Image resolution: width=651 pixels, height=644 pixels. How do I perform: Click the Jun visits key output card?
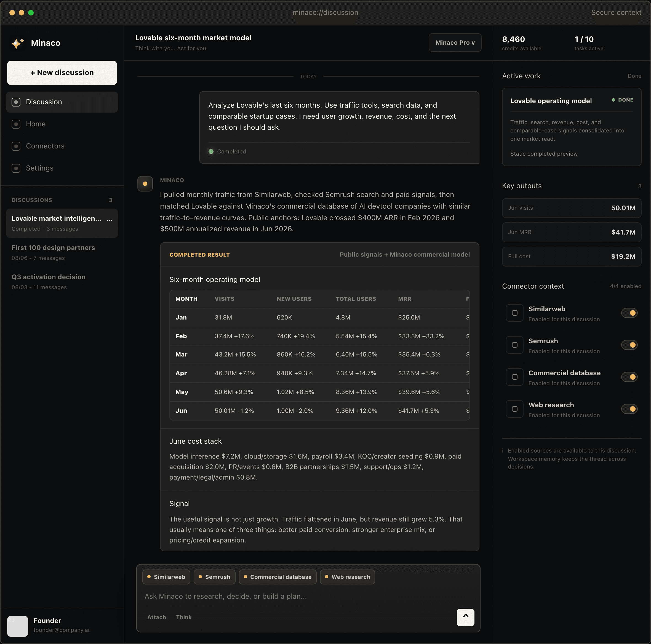[x=572, y=208]
